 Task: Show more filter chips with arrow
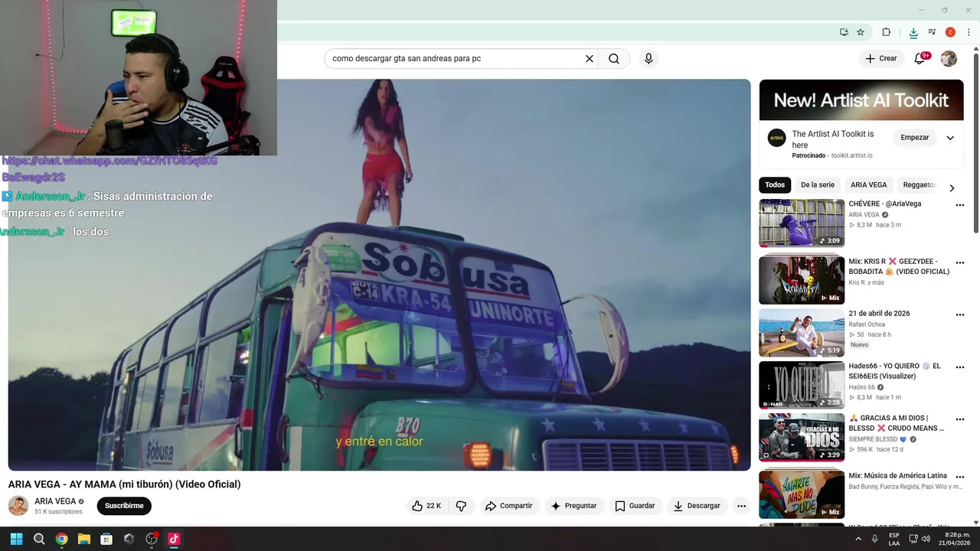point(952,187)
